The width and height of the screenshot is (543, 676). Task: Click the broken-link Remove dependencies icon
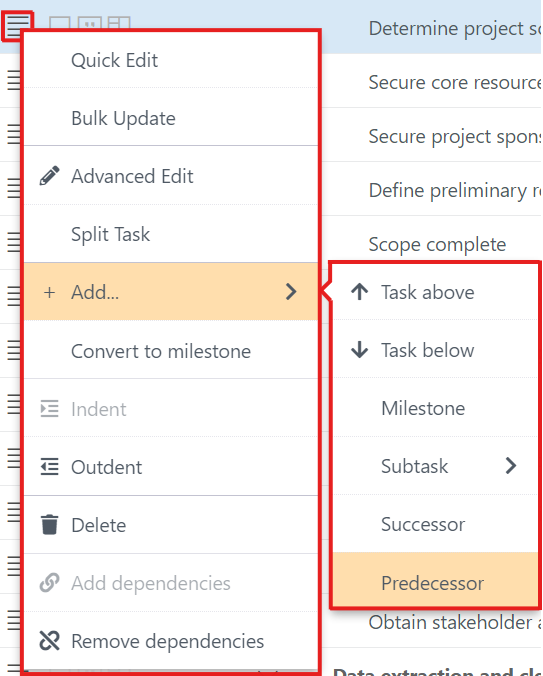click(x=50, y=641)
